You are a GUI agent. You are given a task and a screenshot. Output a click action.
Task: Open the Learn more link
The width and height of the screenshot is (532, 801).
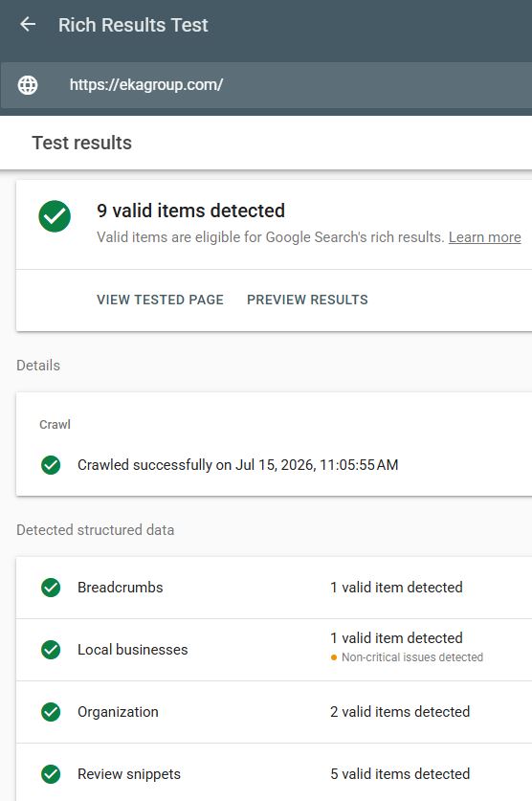click(484, 237)
